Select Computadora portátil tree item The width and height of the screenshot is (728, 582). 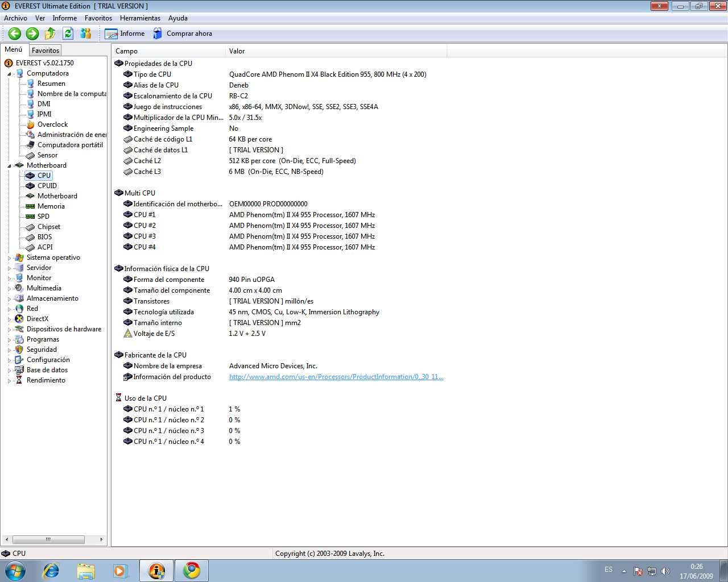70,145
